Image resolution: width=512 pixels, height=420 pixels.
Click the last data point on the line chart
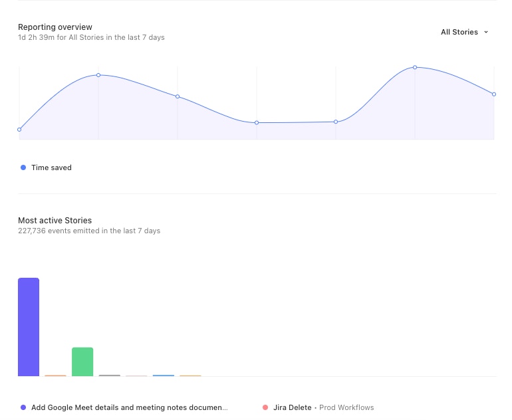click(494, 94)
